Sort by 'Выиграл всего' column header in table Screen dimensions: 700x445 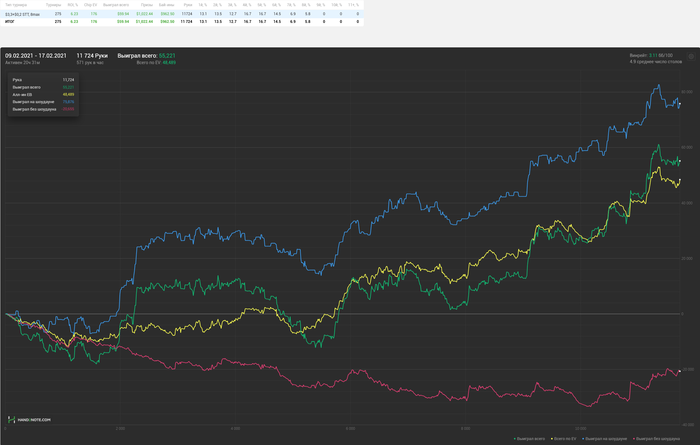(x=116, y=5)
